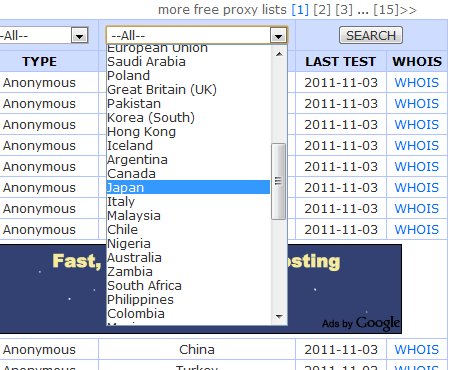
Task: Click the SEARCH button
Action: pyautogui.click(x=371, y=35)
